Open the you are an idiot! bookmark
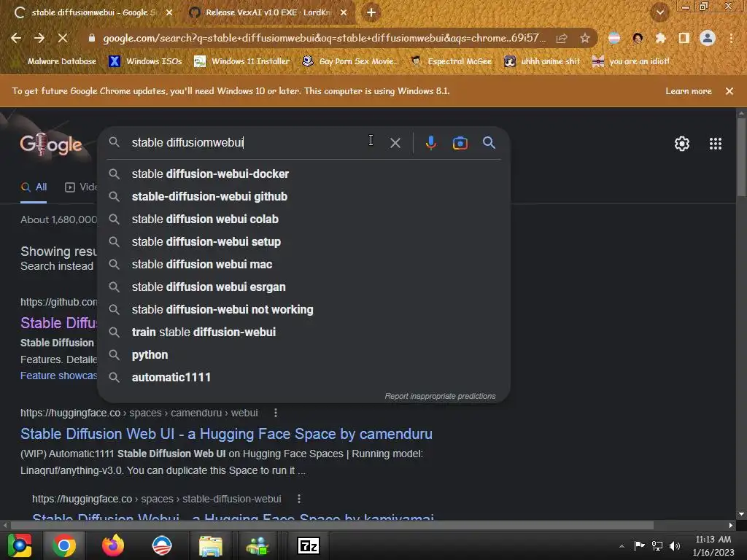Screen dimensions: 747x560 click(631, 61)
